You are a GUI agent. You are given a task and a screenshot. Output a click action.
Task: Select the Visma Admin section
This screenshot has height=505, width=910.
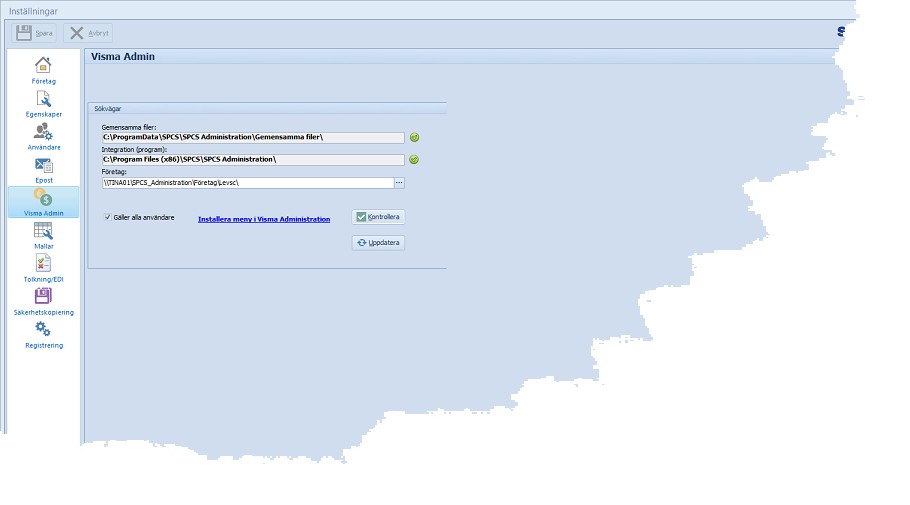(x=44, y=202)
